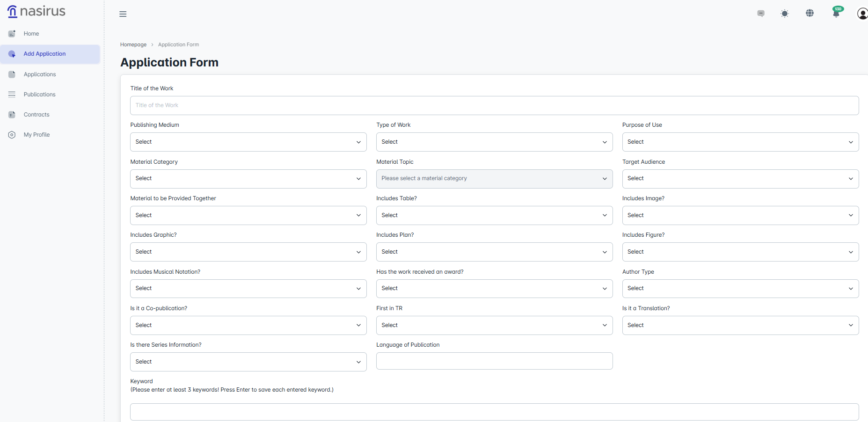Open the language globe icon
This screenshot has width=868, height=422.
810,13
